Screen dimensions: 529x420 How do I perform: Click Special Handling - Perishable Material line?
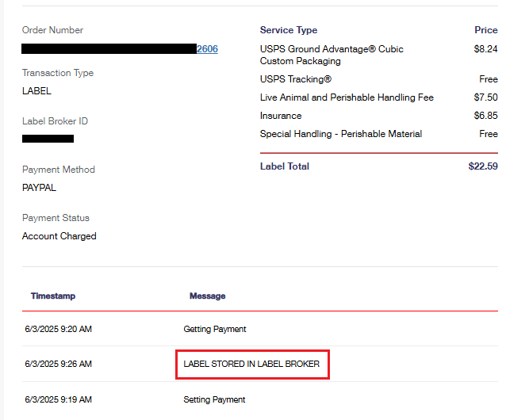pos(341,134)
